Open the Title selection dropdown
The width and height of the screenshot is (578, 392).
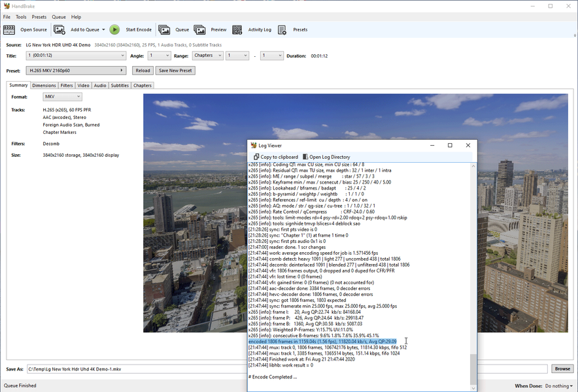tap(75, 56)
